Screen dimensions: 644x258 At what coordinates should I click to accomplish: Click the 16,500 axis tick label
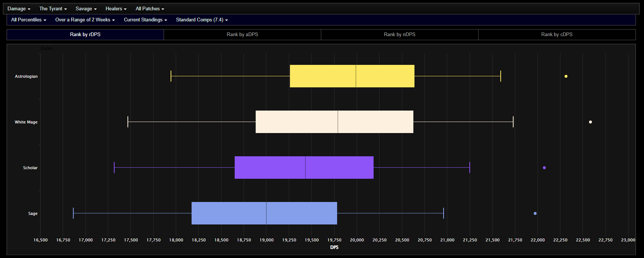tap(41, 240)
